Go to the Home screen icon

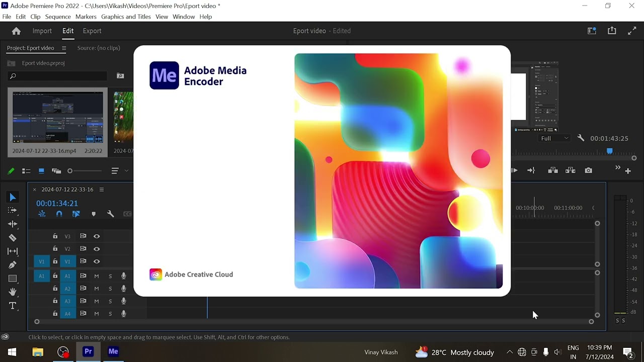[16, 31]
